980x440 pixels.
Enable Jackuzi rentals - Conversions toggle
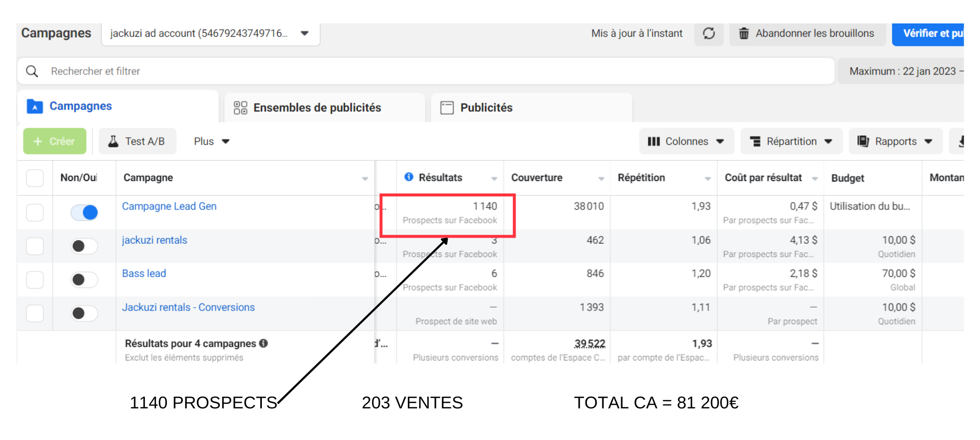point(84,313)
